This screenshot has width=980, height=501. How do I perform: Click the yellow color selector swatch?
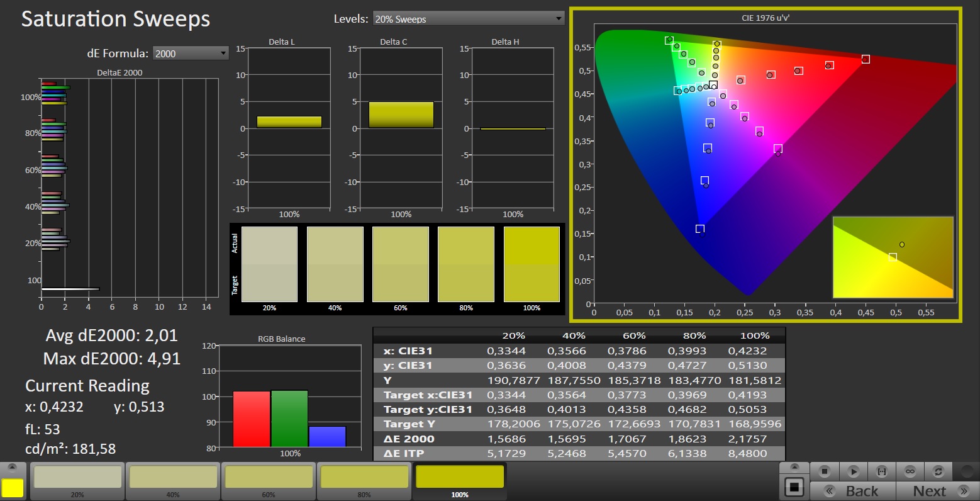[x=13, y=488]
